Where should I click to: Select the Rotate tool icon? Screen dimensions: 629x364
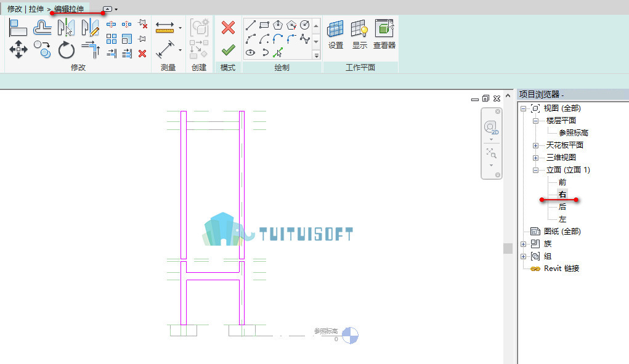(66, 50)
